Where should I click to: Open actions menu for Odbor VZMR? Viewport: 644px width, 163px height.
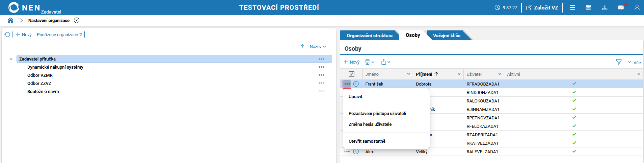click(x=322, y=75)
